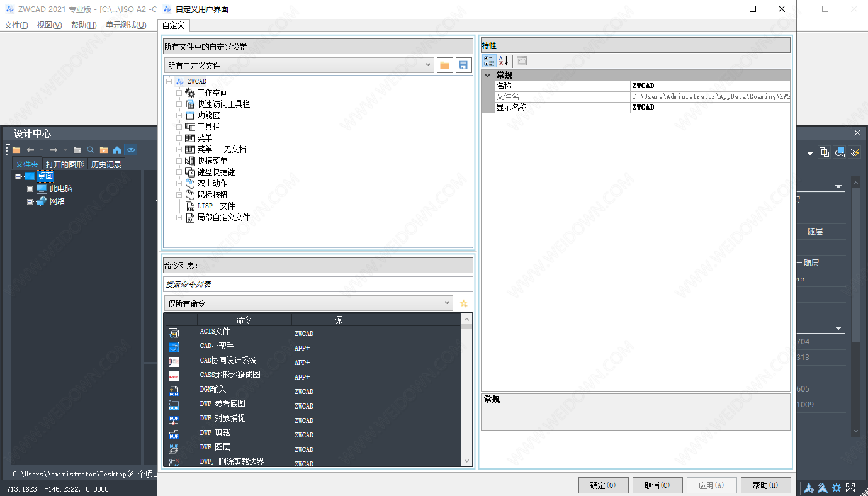
Task: Open Design Center back history dropdown arrow
Action: coord(42,150)
